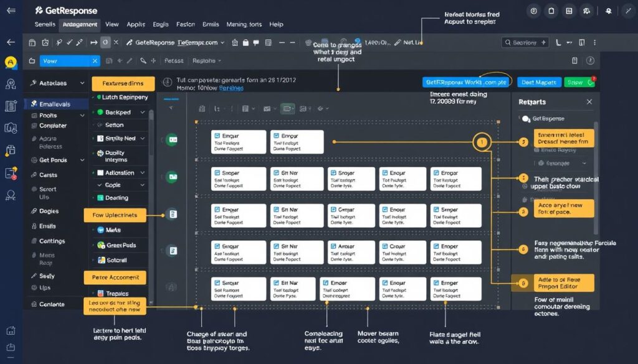Open the Artagement menu
638x364 pixels.
80,24
